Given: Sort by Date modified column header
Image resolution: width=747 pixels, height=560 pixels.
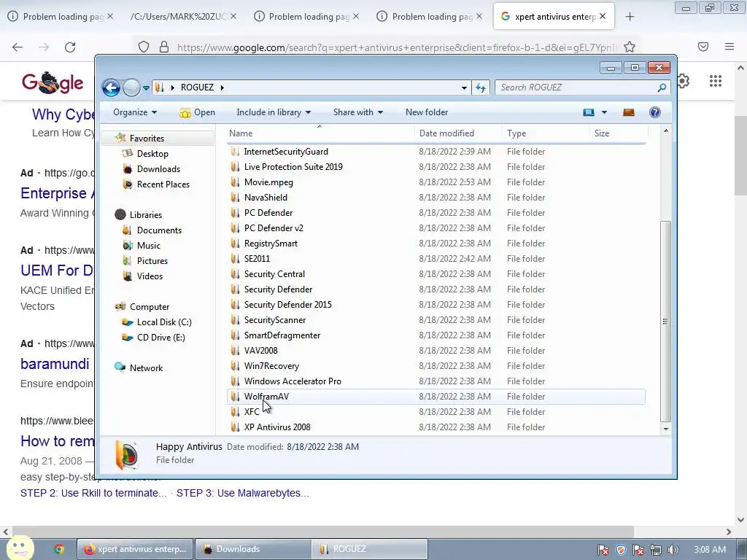Looking at the screenshot, I should 458,133.
